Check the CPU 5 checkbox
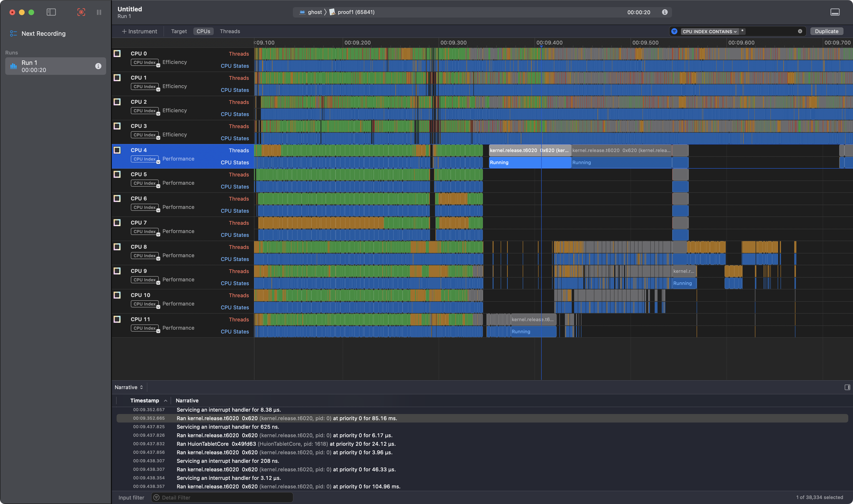This screenshot has width=853, height=504. click(x=117, y=174)
